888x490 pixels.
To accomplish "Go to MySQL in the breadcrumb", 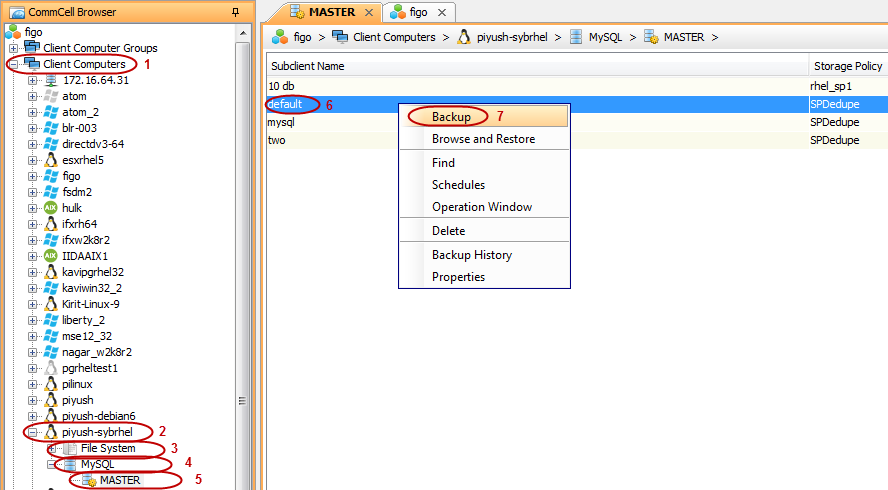I will (x=605, y=37).
